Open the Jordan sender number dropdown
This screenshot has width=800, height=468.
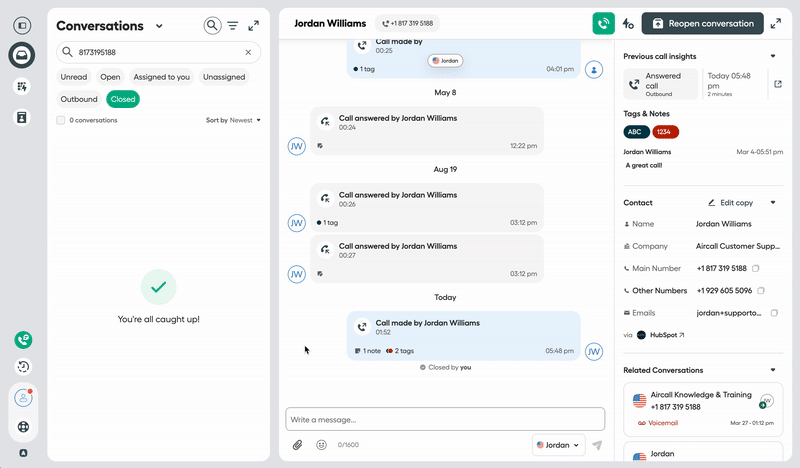pyautogui.click(x=558, y=445)
